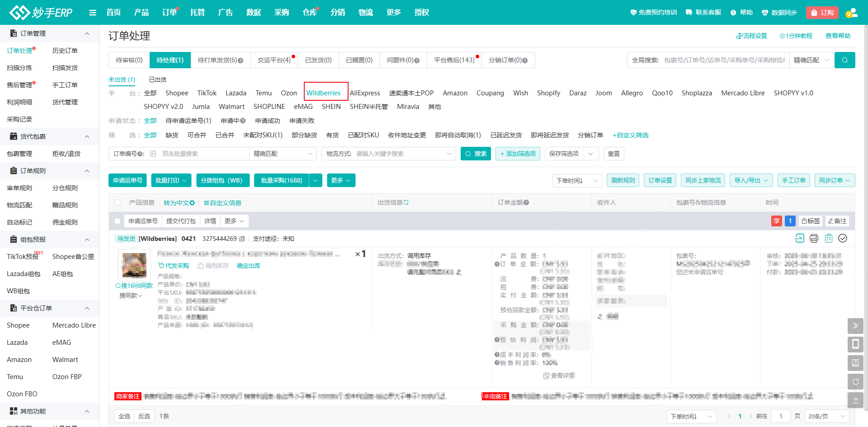The height and width of the screenshot is (427, 868).
Task: Click the printer icon in order row
Action: pos(814,238)
